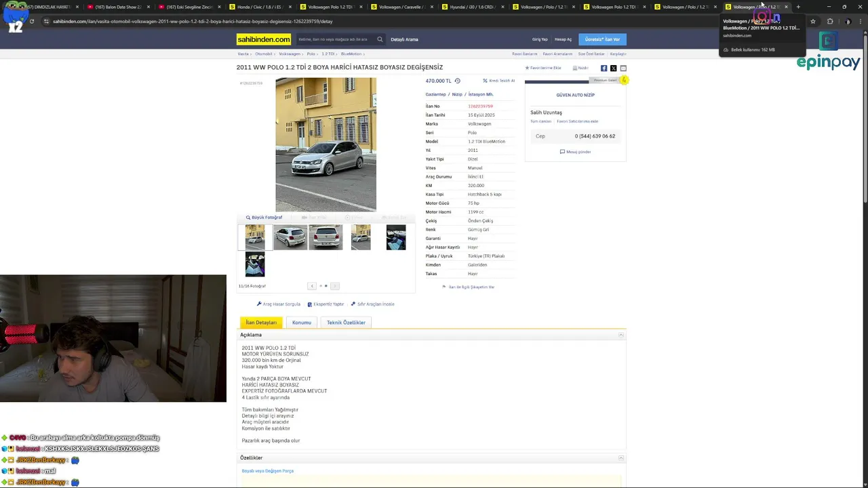Click the search magnifier icon in the header
Screen dimensions: 868x488
(x=380, y=39)
